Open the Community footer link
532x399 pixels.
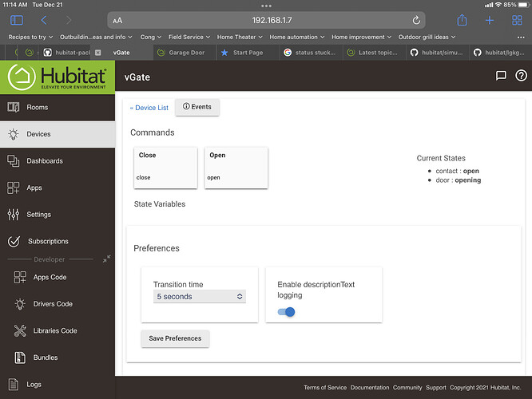click(407, 388)
